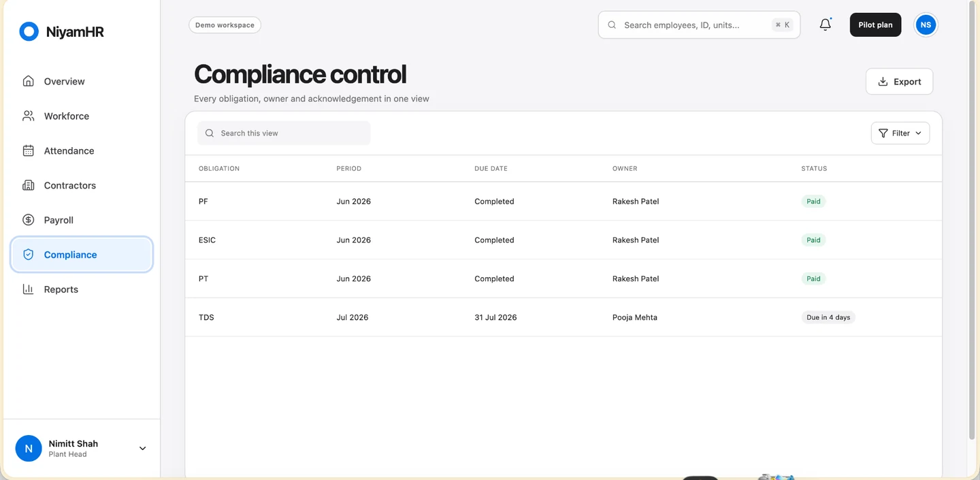Sort by the OBLIGATION column header

click(x=219, y=168)
